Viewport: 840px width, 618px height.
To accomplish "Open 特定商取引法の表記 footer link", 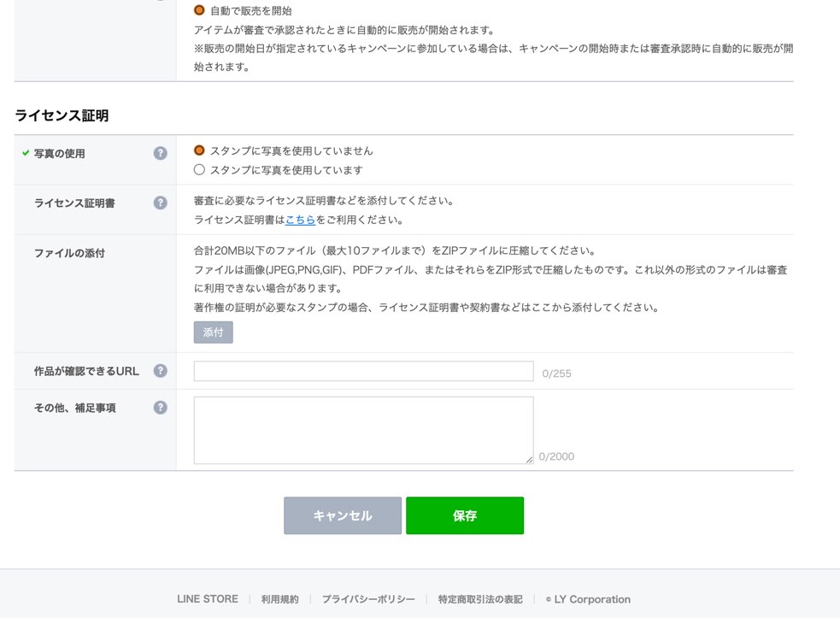I will point(480,599).
